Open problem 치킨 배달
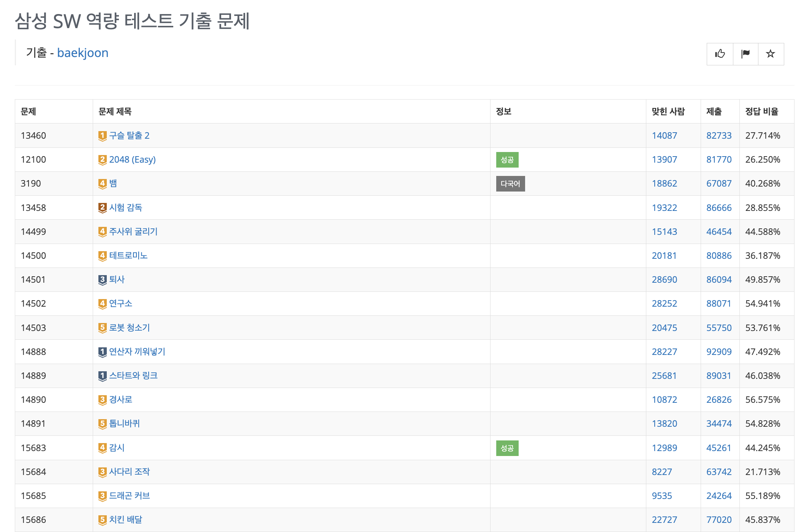This screenshot has width=804, height=532. [125, 520]
